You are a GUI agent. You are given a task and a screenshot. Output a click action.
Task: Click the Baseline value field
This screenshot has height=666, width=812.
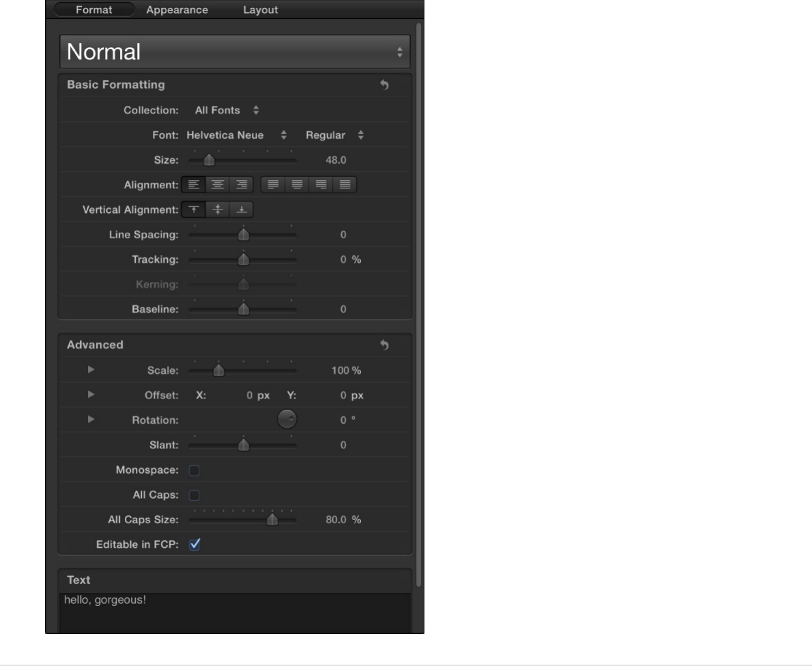(343, 309)
